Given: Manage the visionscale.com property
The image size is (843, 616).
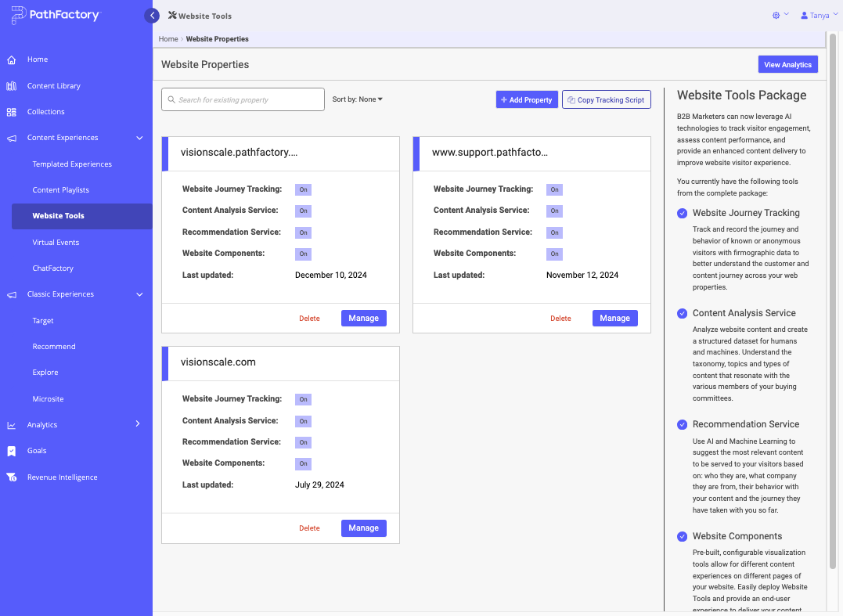Looking at the screenshot, I should [363, 528].
